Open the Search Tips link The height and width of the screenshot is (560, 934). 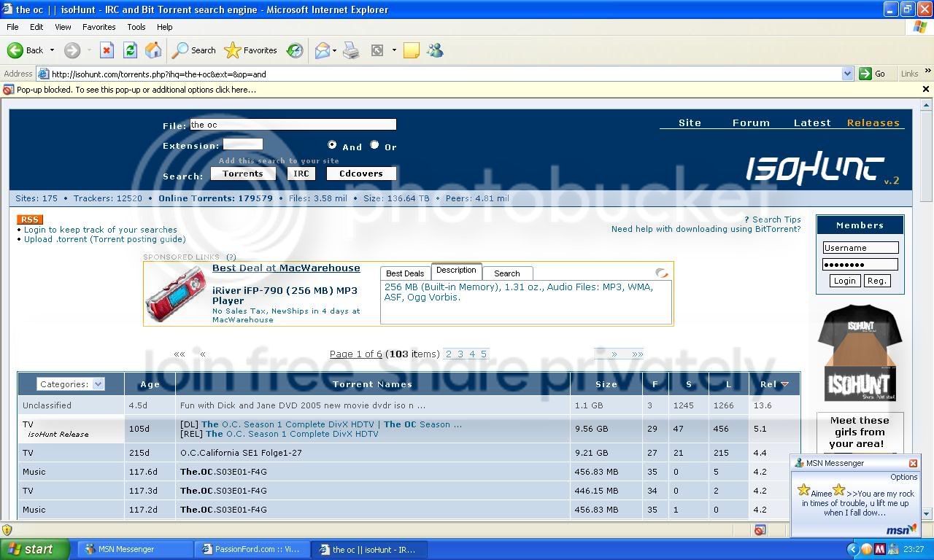tap(776, 219)
